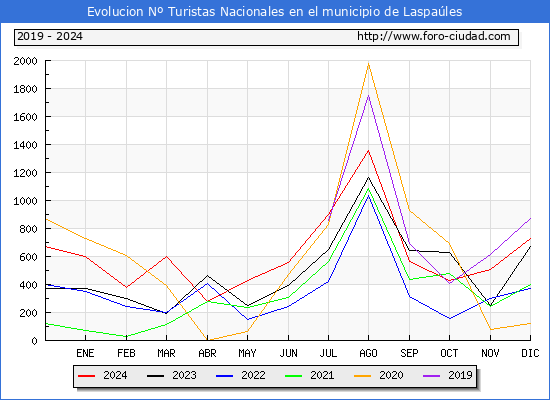Click the purple 2019 endpoint at DIC
The image size is (550, 400).
530,218
